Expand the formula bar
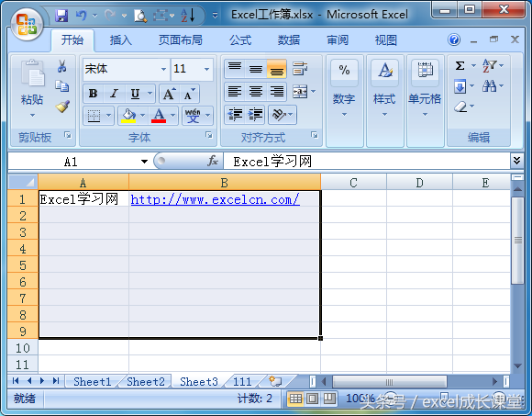532x416 pixels. tap(516, 161)
